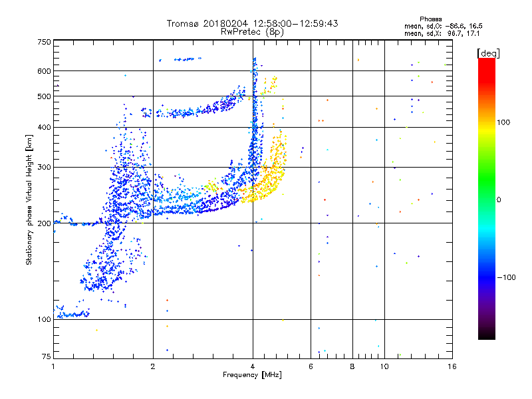This screenshot has width=532, height=399.
Task: Click the y-axis tick label '300'
Action: [x=44, y=168]
